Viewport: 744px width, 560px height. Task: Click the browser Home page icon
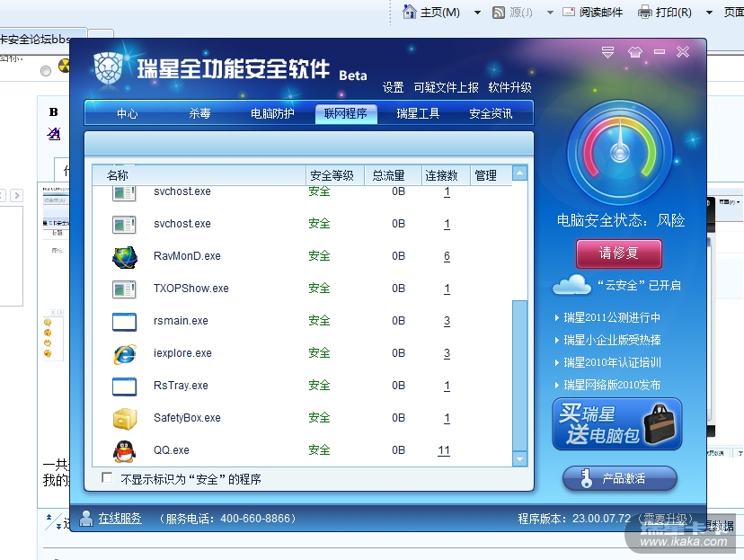[x=409, y=12]
